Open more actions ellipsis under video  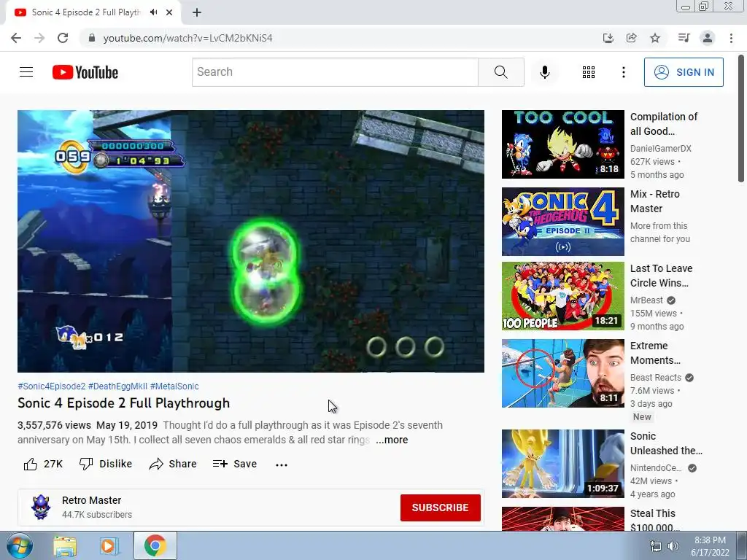[x=282, y=464]
